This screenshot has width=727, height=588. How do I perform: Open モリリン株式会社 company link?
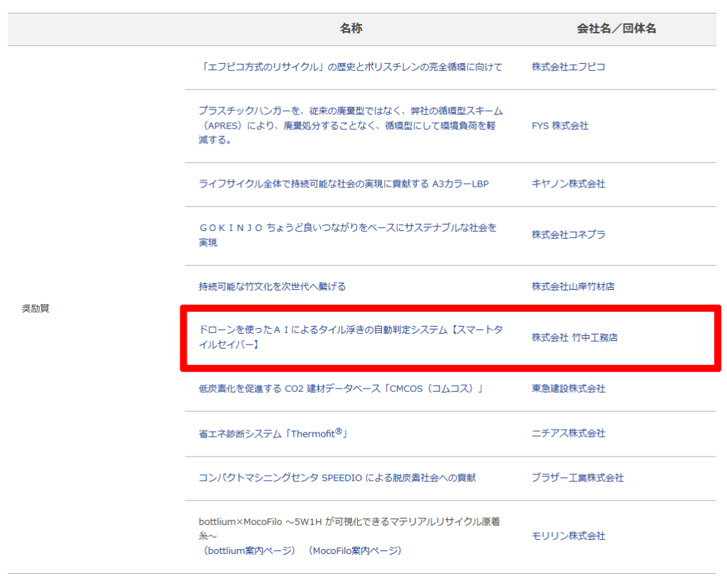click(568, 536)
